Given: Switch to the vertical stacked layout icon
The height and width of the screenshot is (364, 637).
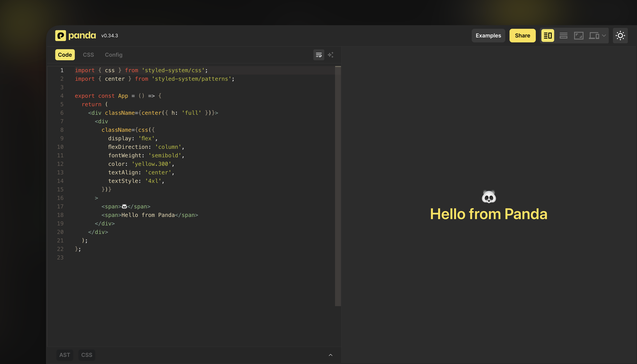Looking at the screenshot, I should (x=563, y=36).
